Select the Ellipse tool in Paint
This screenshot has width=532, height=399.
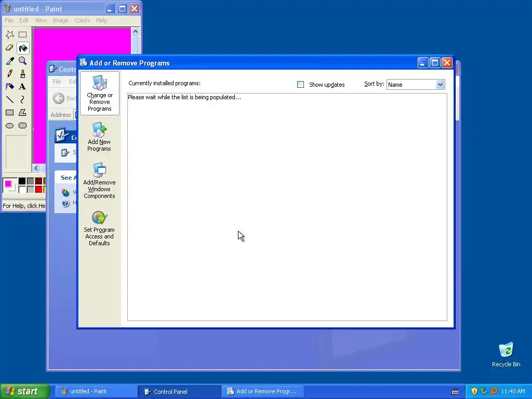(x=9, y=126)
